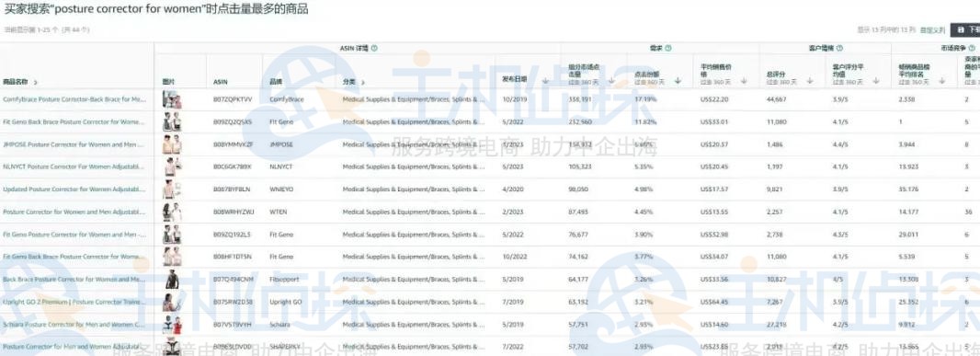Click Fitsupport product thumbnail image
The image size is (980, 356).
(x=171, y=280)
